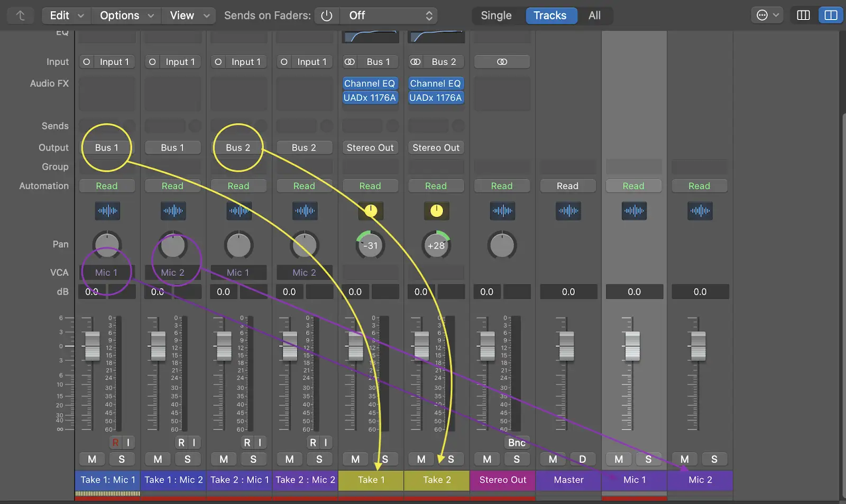Image resolution: width=846 pixels, height=504 pixels.
Task: Click the dB value field on Master strip
Action: pos(568,292)
